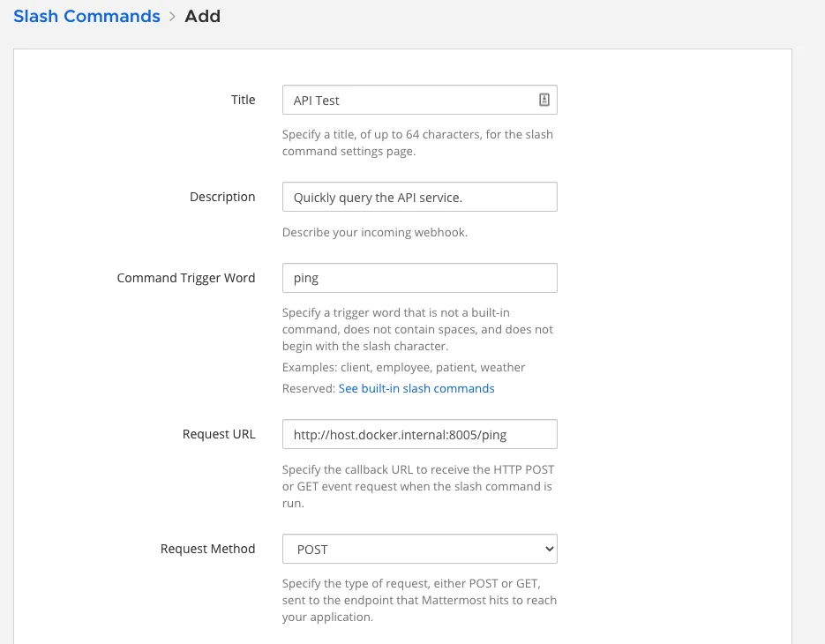The width and height of the screenshot is (825, 644).
Task: Click the Description field label
Action: coord(222,197)
